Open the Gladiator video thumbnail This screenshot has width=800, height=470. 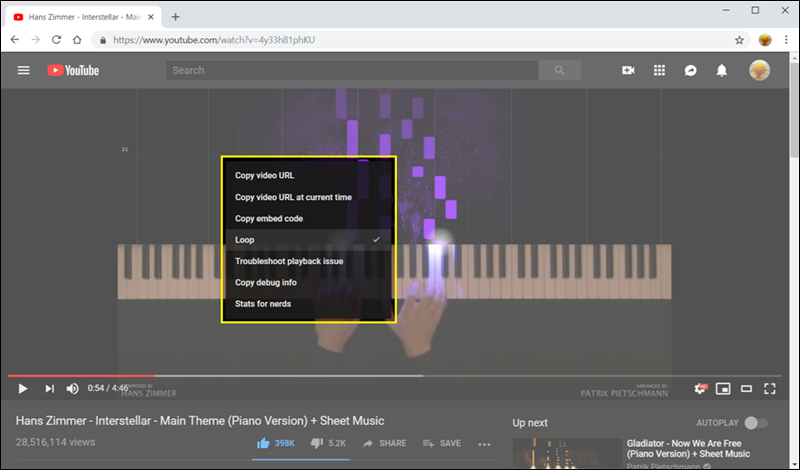[x=567, y=454]
